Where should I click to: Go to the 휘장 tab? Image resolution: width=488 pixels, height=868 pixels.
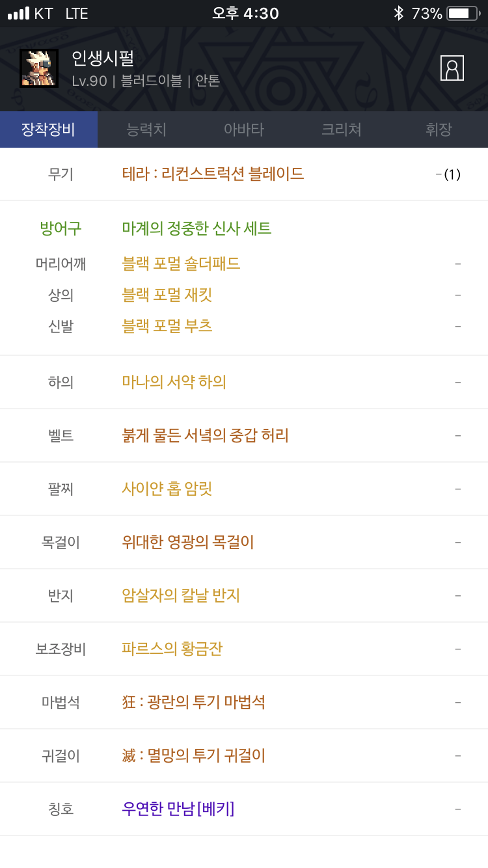[x=439, y=129]
